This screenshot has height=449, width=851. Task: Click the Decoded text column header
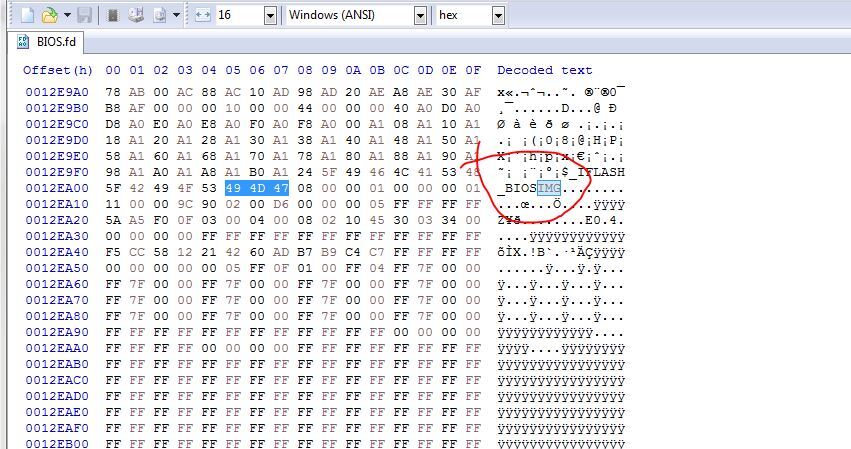[544, 70]
